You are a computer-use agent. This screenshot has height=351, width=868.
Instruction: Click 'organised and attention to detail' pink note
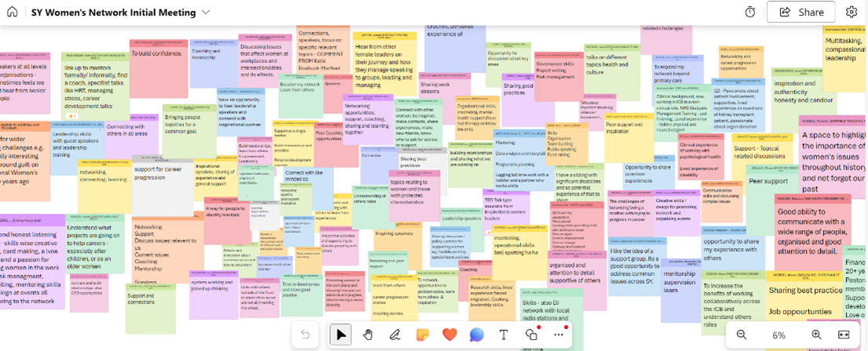point(577,280)
